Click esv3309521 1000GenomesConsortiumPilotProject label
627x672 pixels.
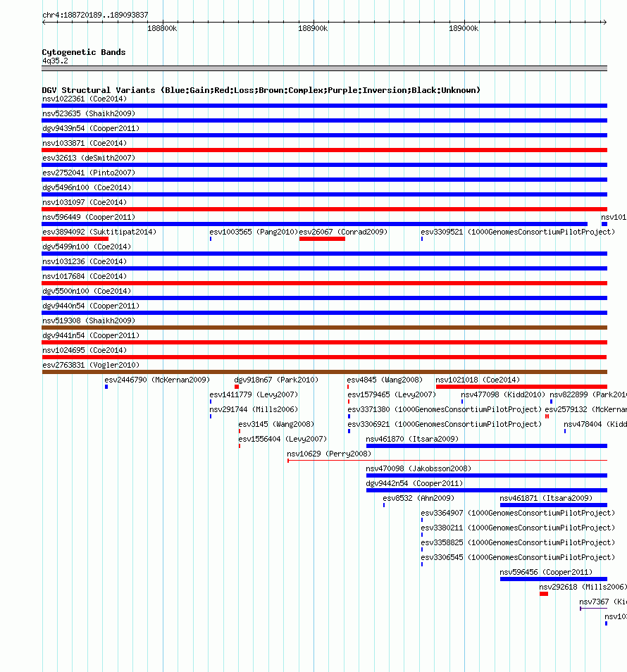(x=518, y=232)
